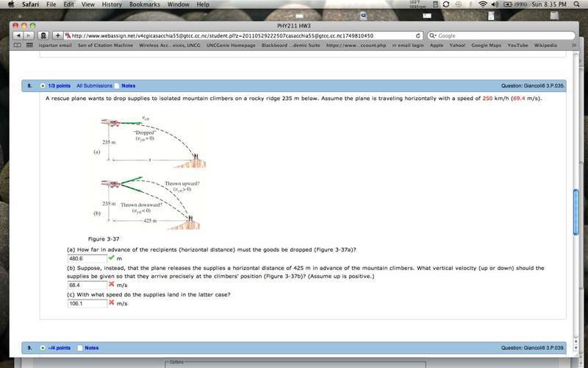Open UNCGenie Homepage bookmark
Image resolution: width=588 pixels, height=368 pixels.
tap(231, 46)
